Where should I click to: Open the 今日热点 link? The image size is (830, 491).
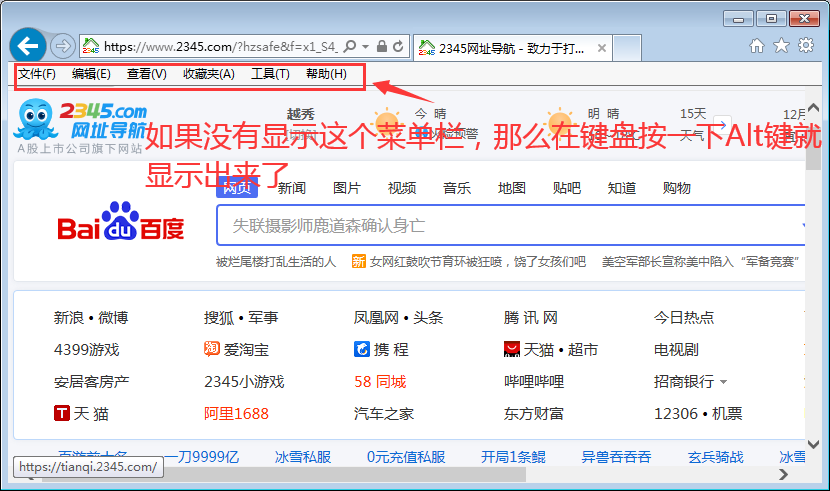click(x=684, y=317)
